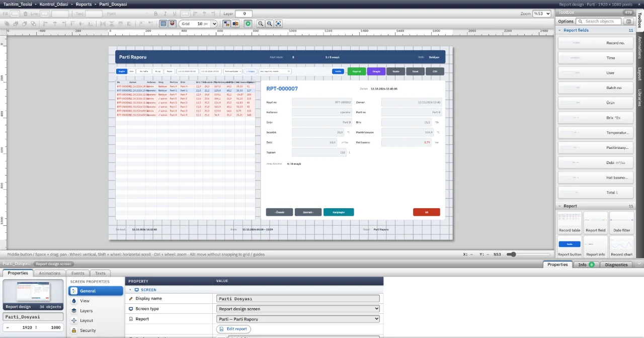This screenshot has width=644, height=338.
Task: Click the Report info toolbox item
Action: pyautogui.click(x=596, y=246)
